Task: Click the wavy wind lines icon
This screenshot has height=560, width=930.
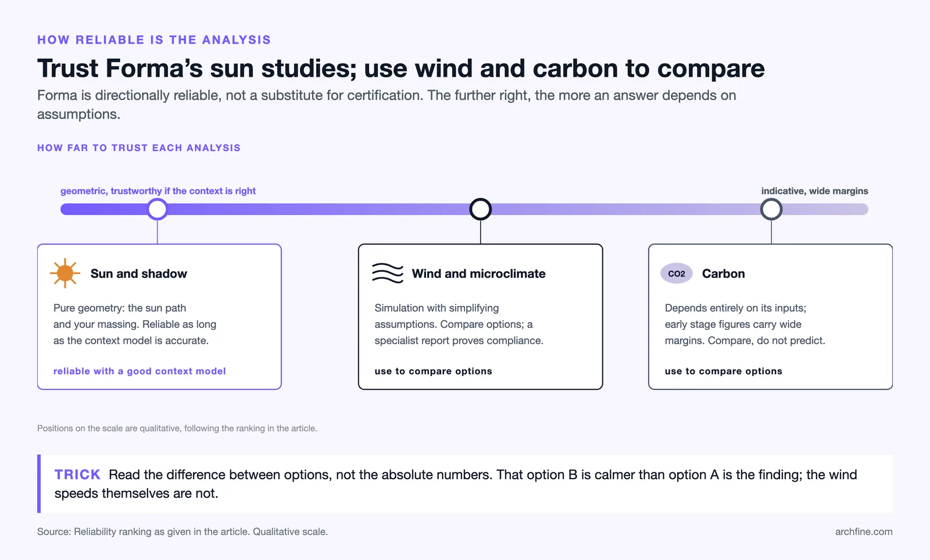Action: coord(388,273)
